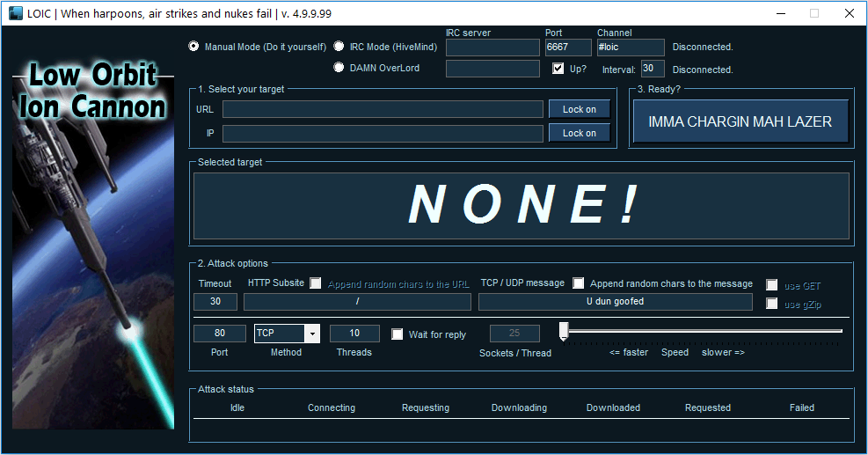Click the Downloaded column in Attack status

[613, 407]
